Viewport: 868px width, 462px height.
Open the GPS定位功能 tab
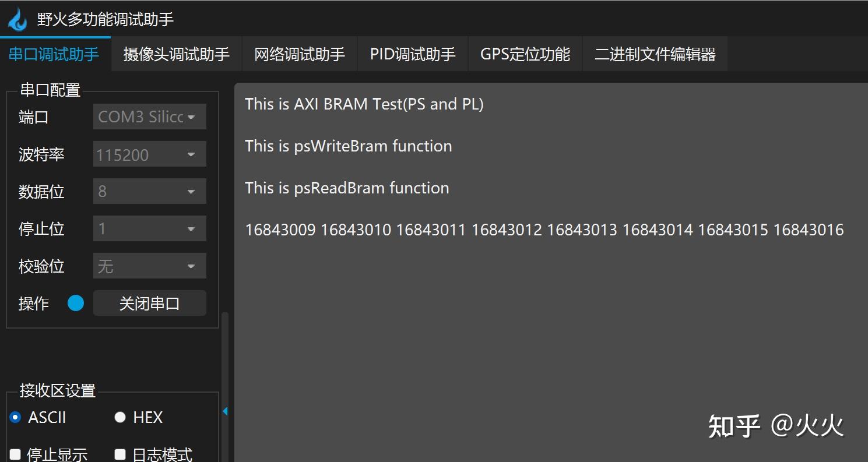click(x=524, y=53)
